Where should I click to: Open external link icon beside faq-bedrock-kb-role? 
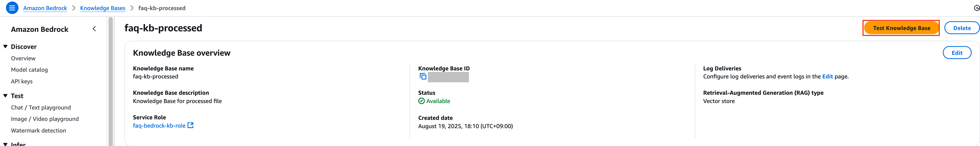coord(191,125)
